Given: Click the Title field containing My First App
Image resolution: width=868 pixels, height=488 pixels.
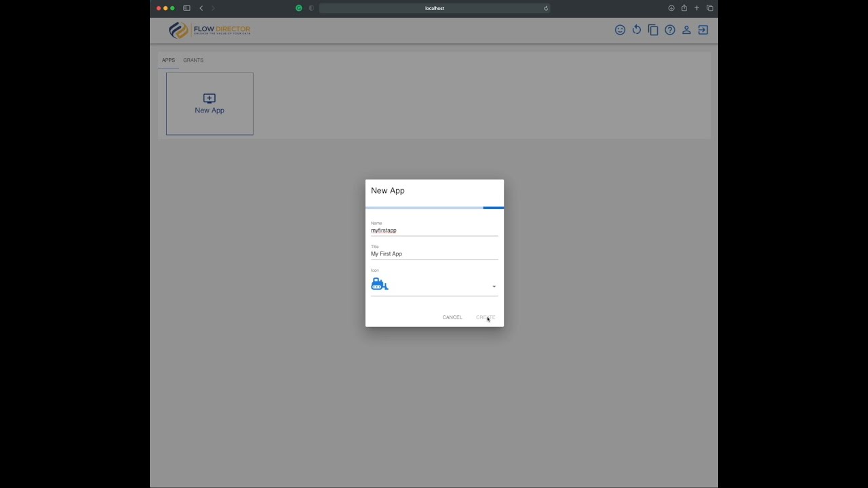Looking at the screenshot, I should tap(434, 253).
